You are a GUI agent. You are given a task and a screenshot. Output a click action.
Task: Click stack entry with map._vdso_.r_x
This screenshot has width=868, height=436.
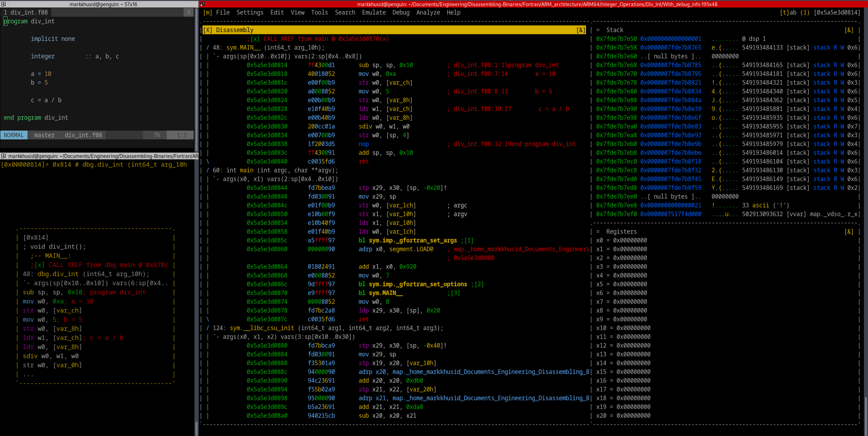[x=727, y=214]
